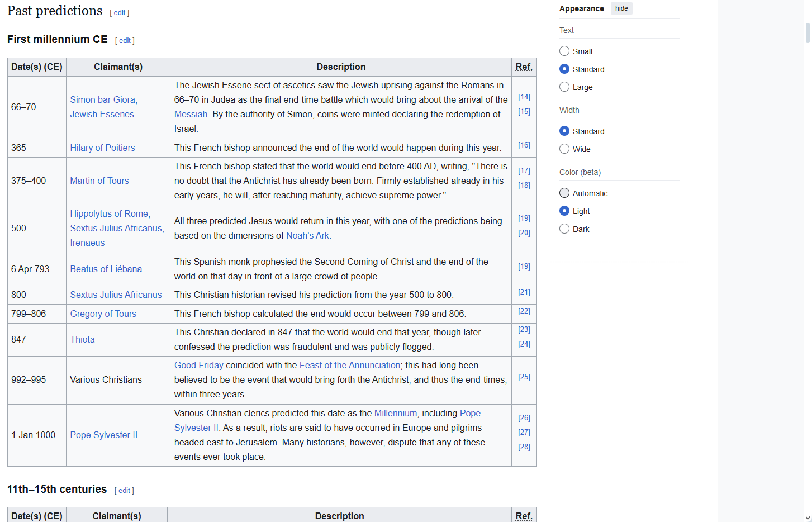Select Standard under the Width section
812x522 pixels.
coord(564,131)
